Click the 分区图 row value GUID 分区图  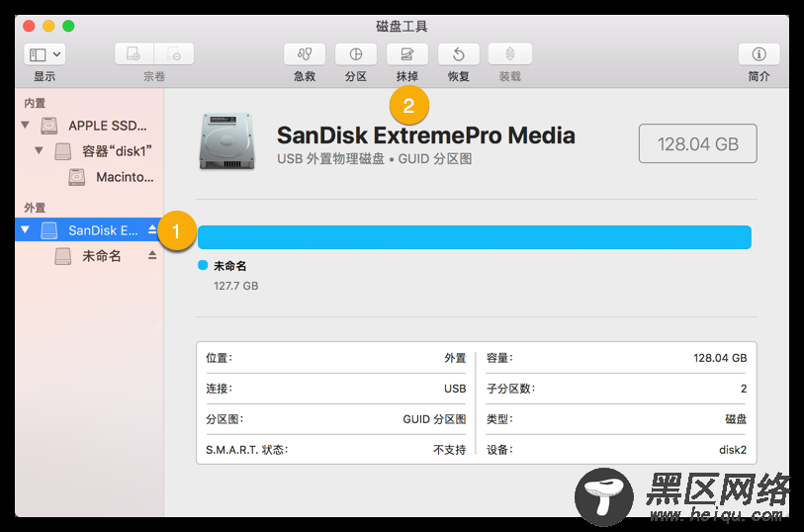(x=434, y=419)
